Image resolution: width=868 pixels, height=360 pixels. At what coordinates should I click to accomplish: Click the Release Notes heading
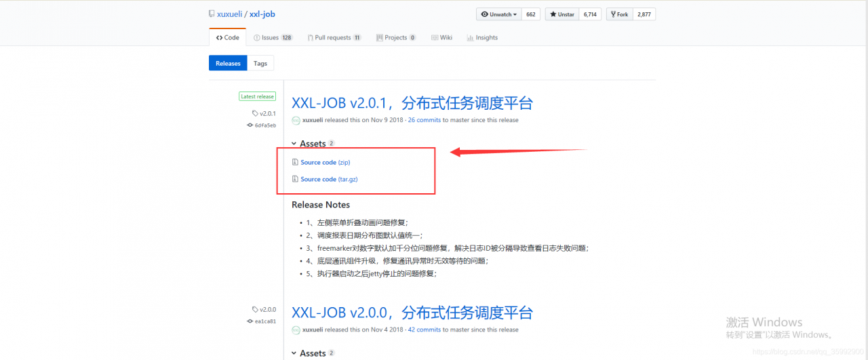pos(321,205)
